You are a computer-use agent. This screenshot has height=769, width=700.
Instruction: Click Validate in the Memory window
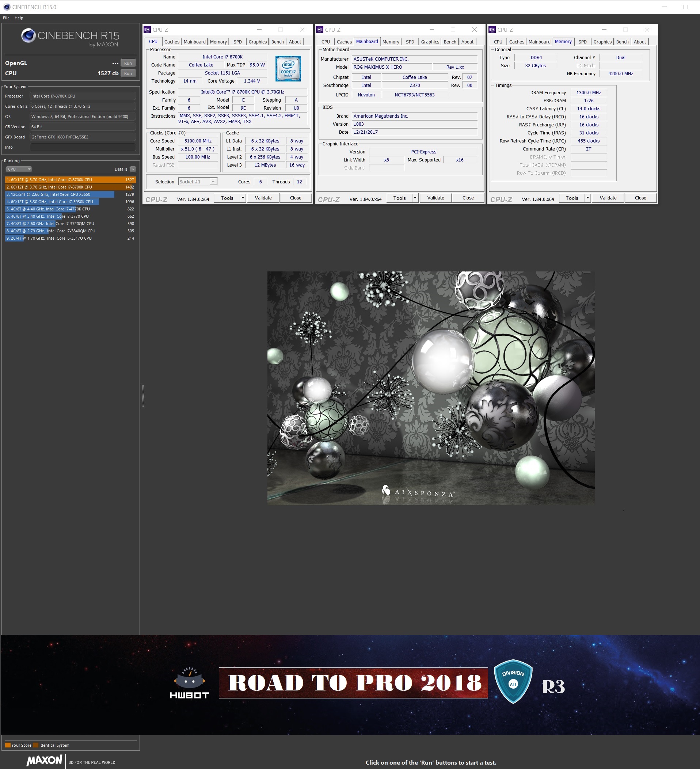tap(608, 198)
